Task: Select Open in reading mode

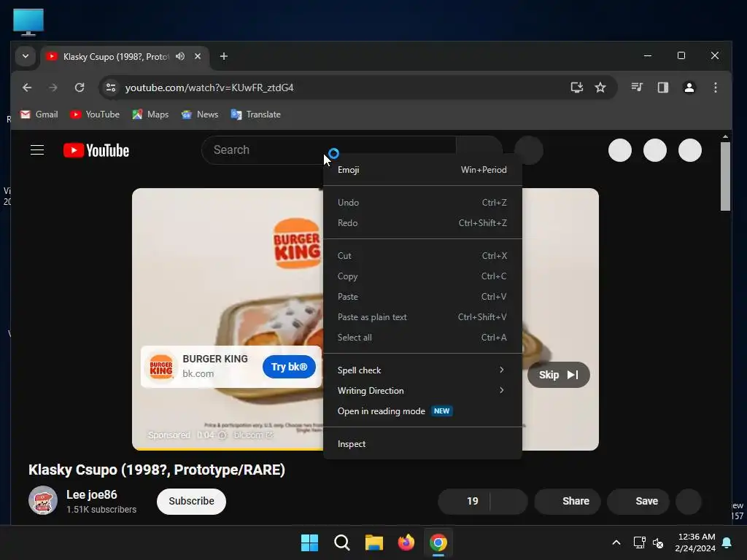Action: click(422, 411)
